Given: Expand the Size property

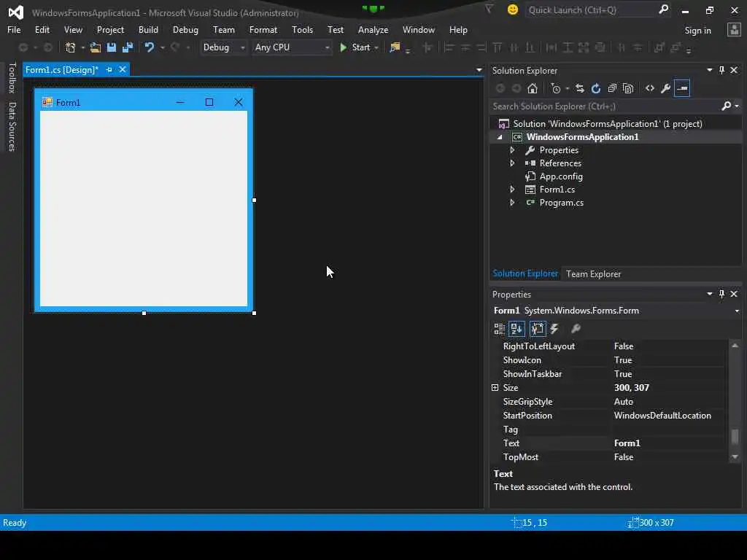Looking at the screenshot, I should pyautogui.click(x=495, y=388).
